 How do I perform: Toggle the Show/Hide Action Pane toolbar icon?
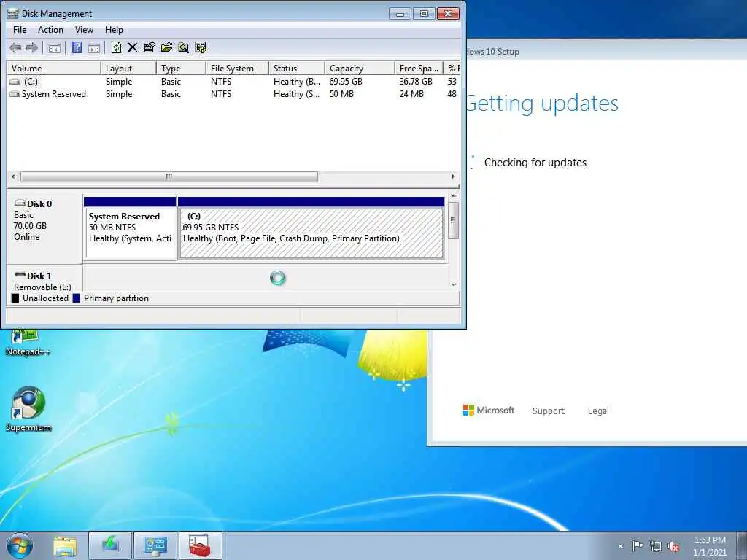tap(94, 47)
